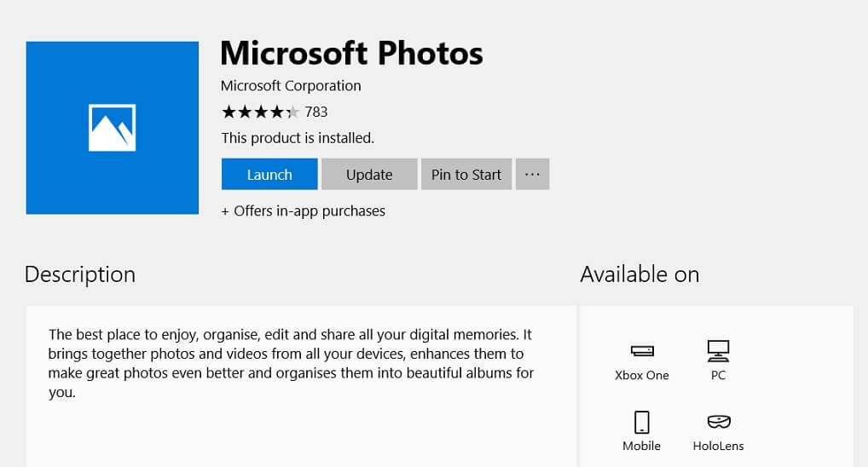The width and height of the screenshot is (868, 467).
Task: Select the PC monitor icon
Action: [x=718, y=351]
